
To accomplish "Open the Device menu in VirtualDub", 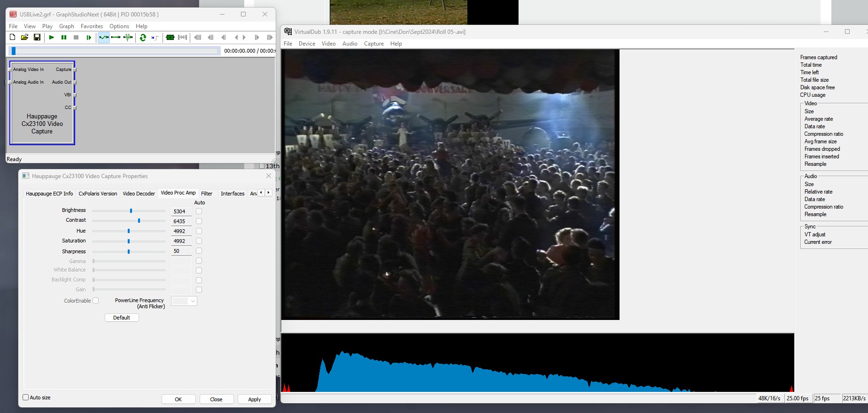I will click(307, 44).
